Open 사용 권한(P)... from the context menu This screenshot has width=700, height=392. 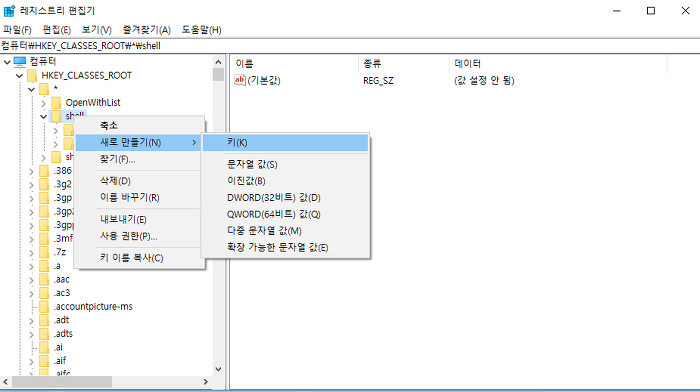pyautogui.click(x=139, y=236)
